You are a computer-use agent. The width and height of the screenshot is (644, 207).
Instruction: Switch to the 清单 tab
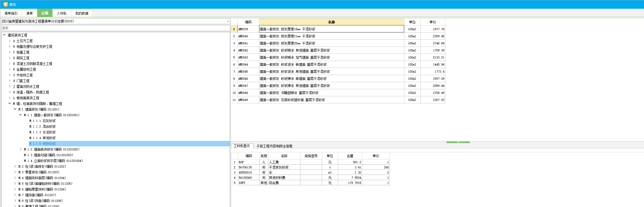(29, 13)
